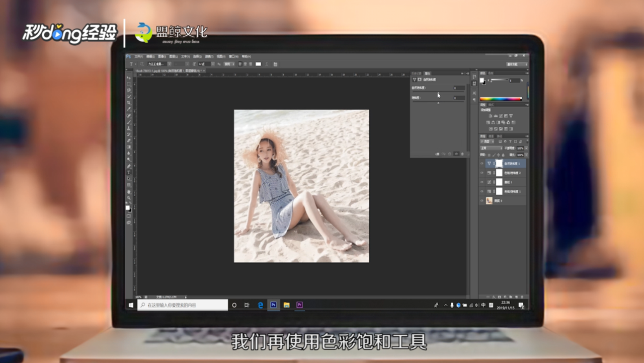This screenshot has width=644, height=363.
Task: Open the layer filter type dropdown
Action: pos(487,141)
